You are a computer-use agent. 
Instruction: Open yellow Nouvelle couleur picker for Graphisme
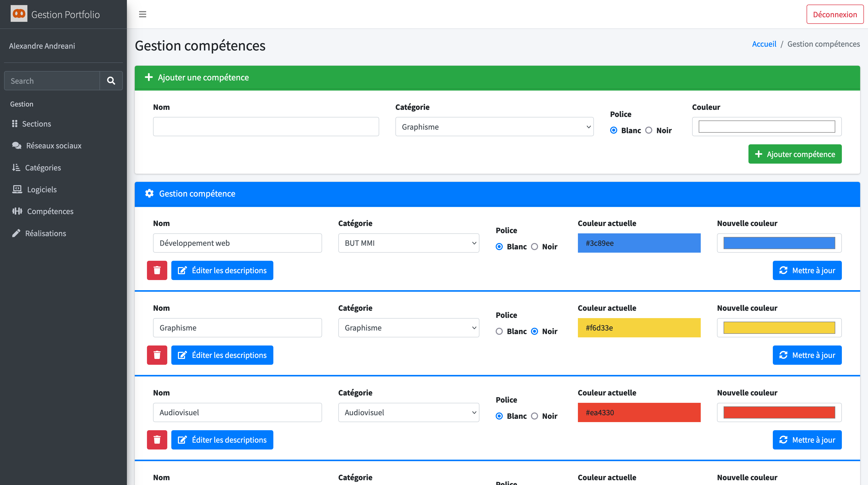click(x=779, y=328)
